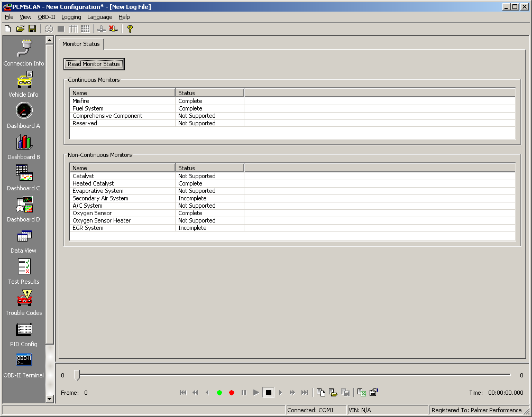Click Non-Continuous Monitors Status column header

click(209, 168)
